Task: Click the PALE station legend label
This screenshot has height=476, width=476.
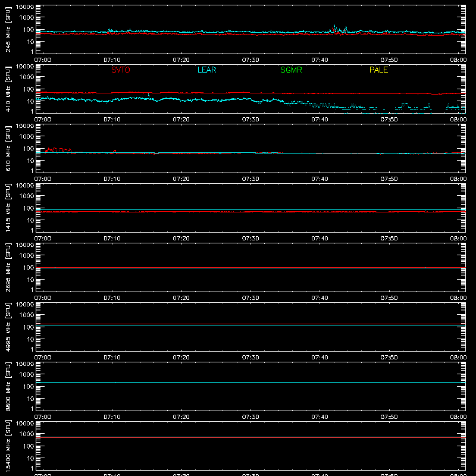Action: click(378, 70)
